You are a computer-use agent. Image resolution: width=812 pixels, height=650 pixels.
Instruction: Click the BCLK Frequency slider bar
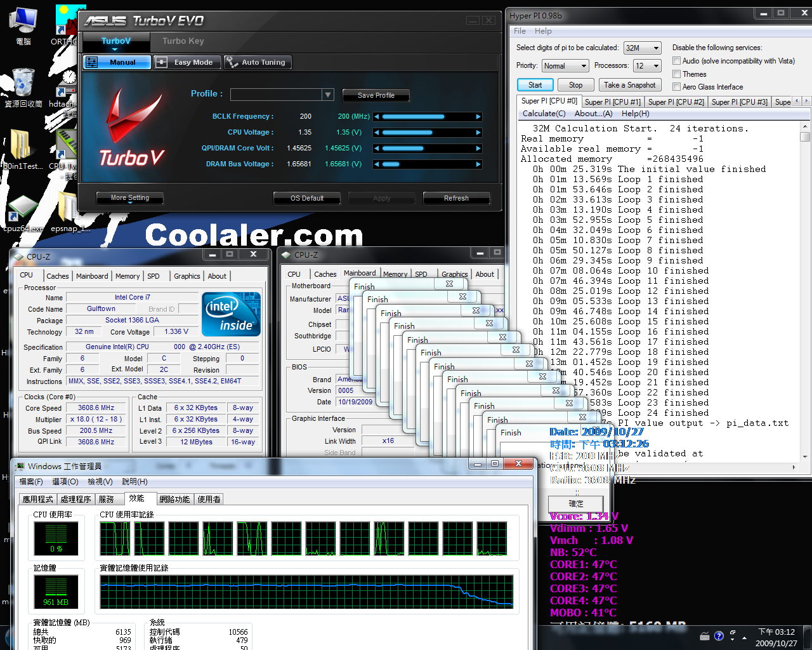tap(427, 117)
